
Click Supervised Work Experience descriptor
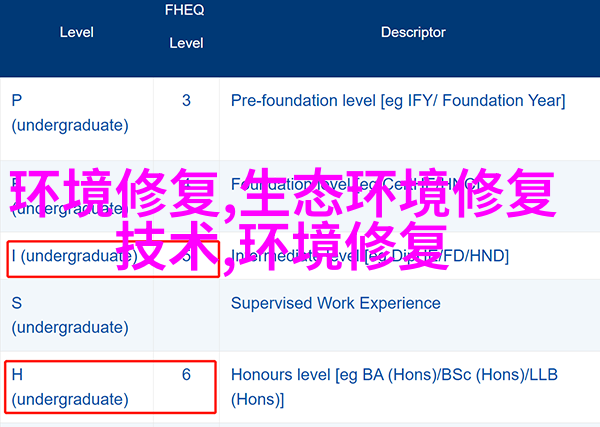pyautogui.click(x=336, y=303)
